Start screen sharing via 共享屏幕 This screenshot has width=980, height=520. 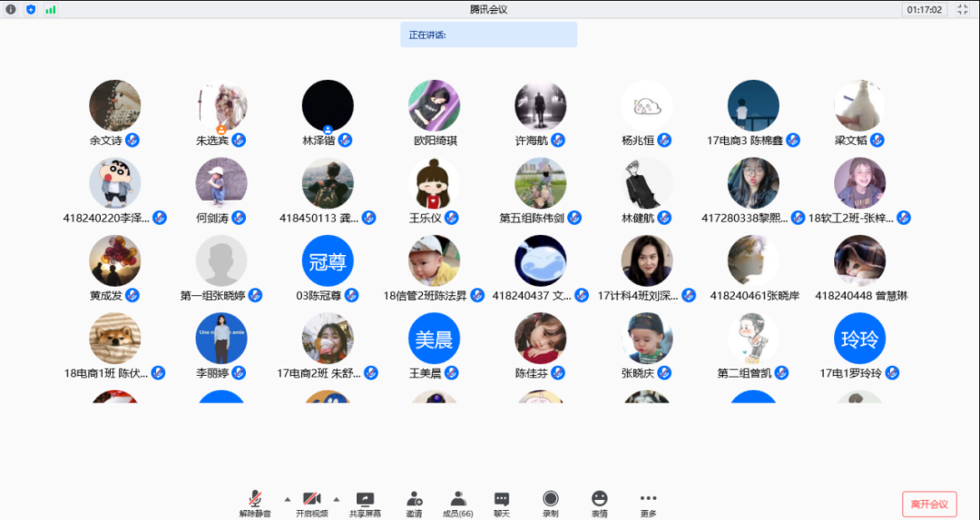[365, 503]
